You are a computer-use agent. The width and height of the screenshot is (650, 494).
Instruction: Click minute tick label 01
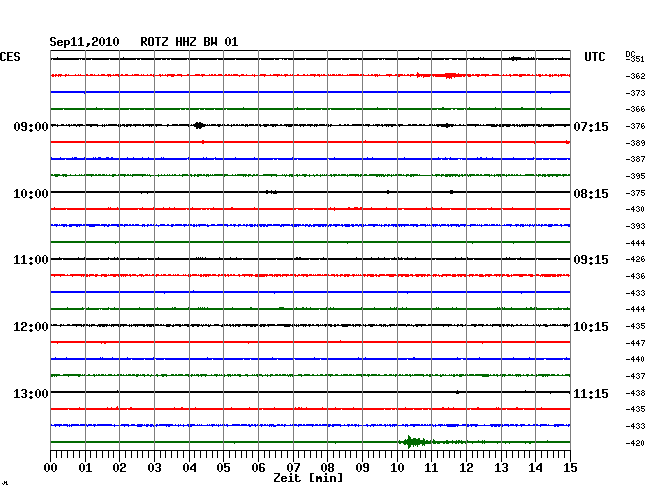(85, 468)
